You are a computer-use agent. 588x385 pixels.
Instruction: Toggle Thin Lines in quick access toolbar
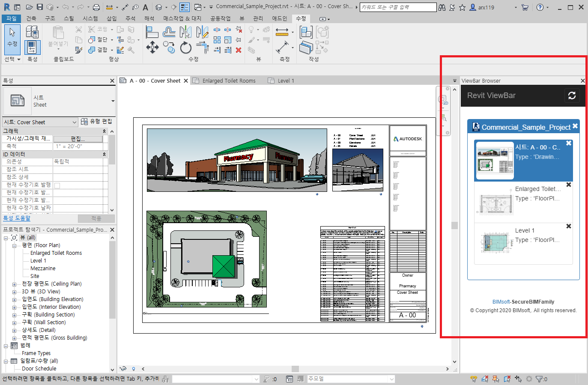pyautogui.click(x=185, y=7)
